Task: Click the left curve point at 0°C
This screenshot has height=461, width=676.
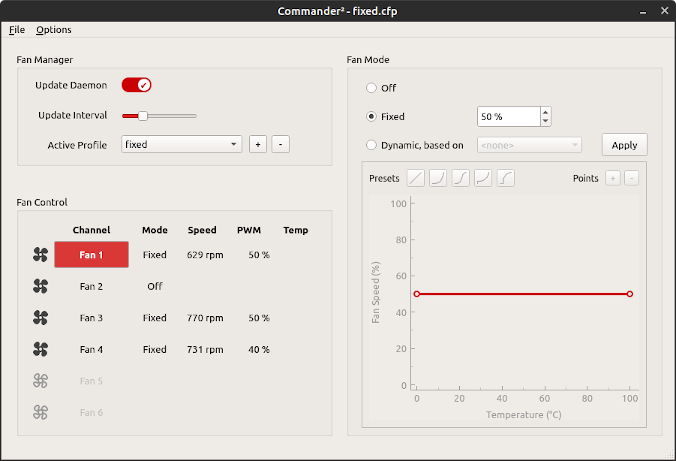Action: pos(416,294)
